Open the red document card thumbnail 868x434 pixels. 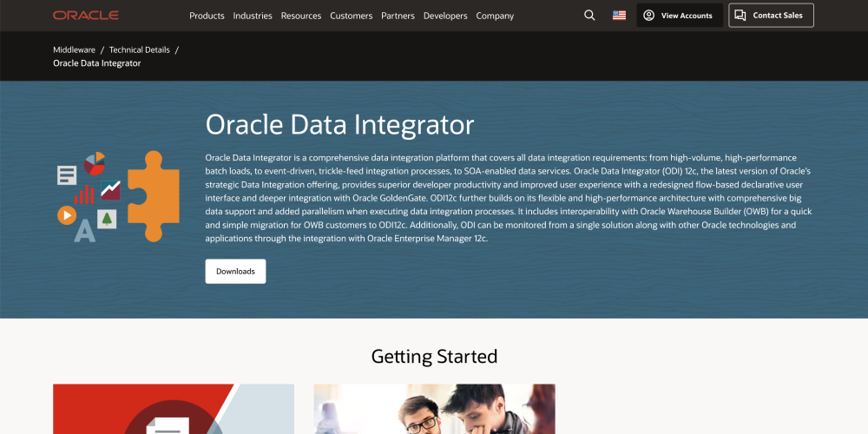pos(174,409)
